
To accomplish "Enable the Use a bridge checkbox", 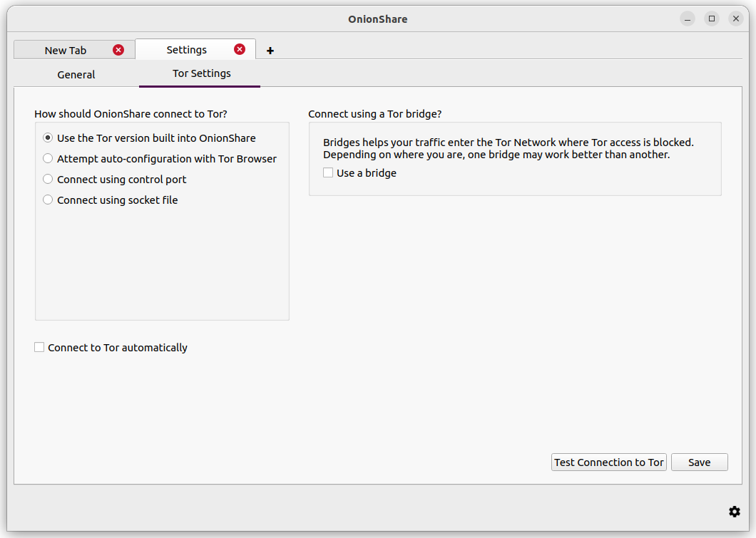I will tap(359, 173).
